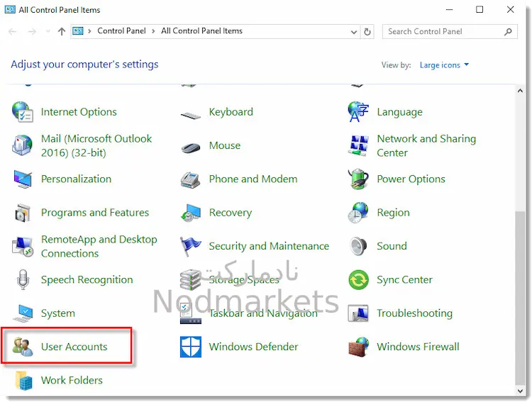Open the Region globe-and-clock icon
The width and height of the screenshot is (532, 402).
tap(358, 213)
